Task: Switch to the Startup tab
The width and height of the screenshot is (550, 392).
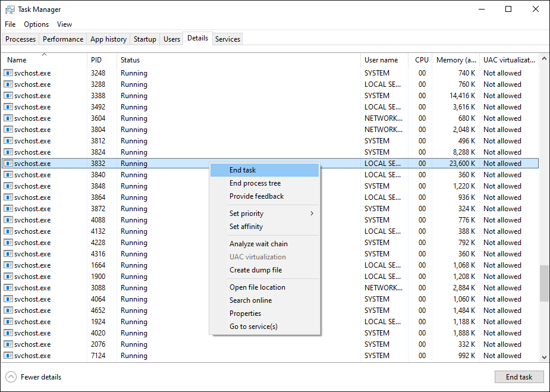Action: pyautogui.click(x=145, y=39)
